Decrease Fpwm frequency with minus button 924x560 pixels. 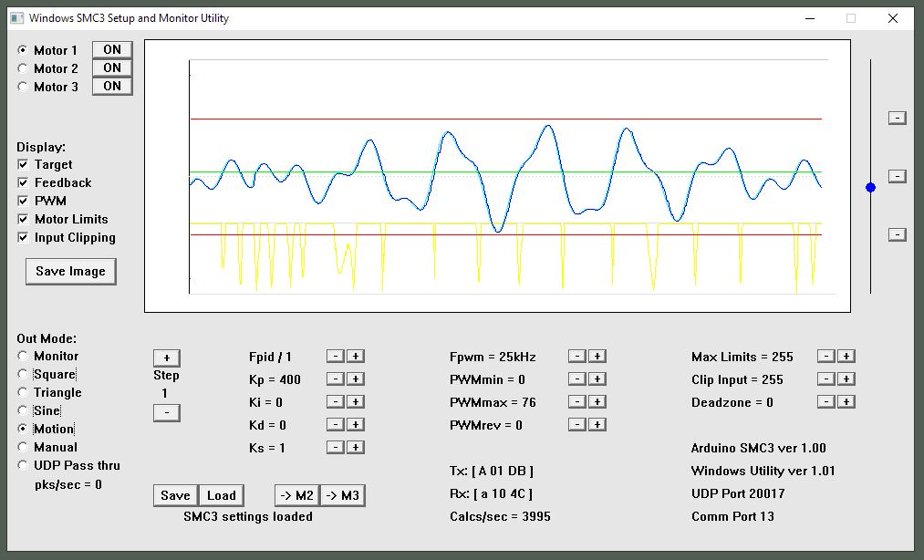pos(576,356)
